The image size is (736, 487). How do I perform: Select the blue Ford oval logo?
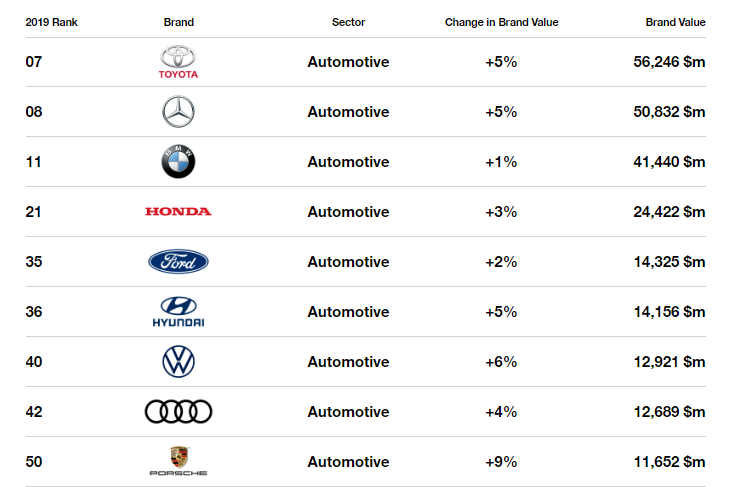(x=178, y=261)
